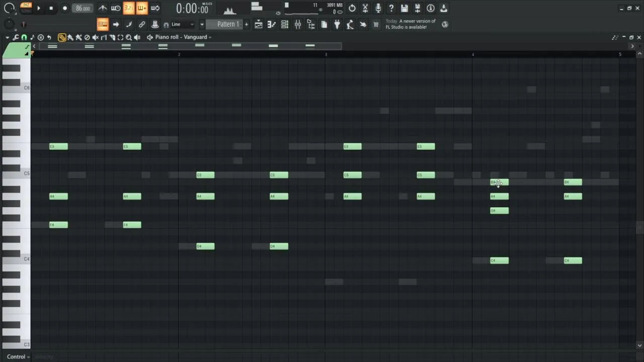Stop playback with the Stop button

(51, 8)
